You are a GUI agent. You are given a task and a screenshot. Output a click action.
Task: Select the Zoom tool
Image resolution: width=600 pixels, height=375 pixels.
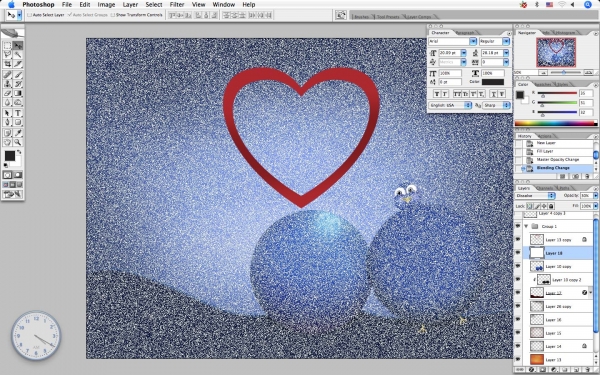[18, 142]
